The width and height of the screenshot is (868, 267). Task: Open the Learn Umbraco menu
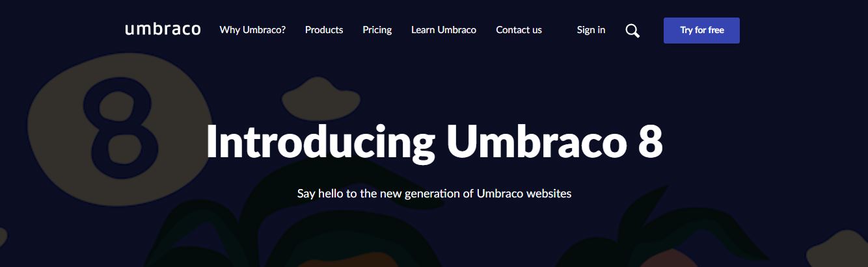coord(444,30)
